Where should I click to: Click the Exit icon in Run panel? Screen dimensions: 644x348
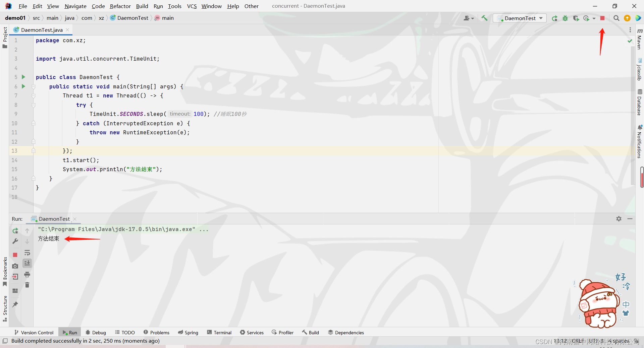coord(15,277)
